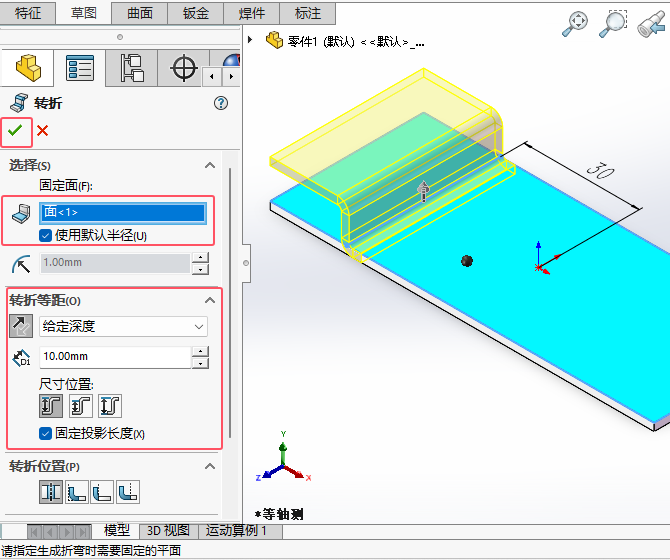
Task: Click the bend radius icon
Action: pos(21,264)
